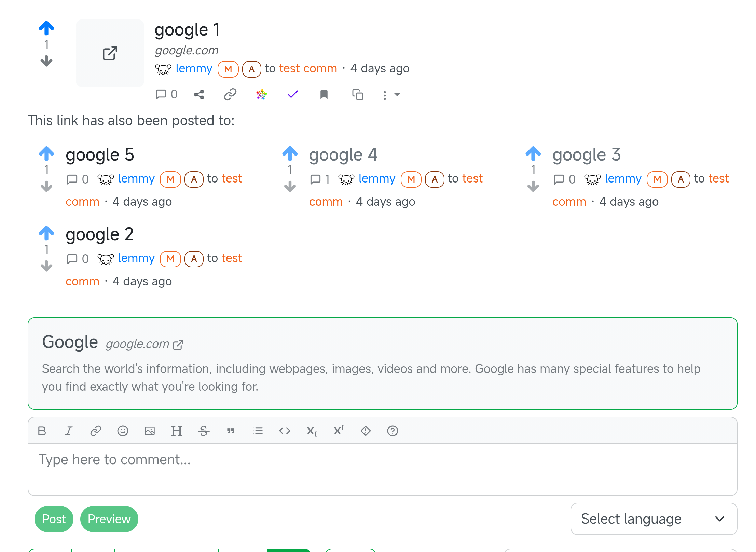
Task: Click the chain link icon under google 1
Action: pyautogui.click(x=230, y=94)
